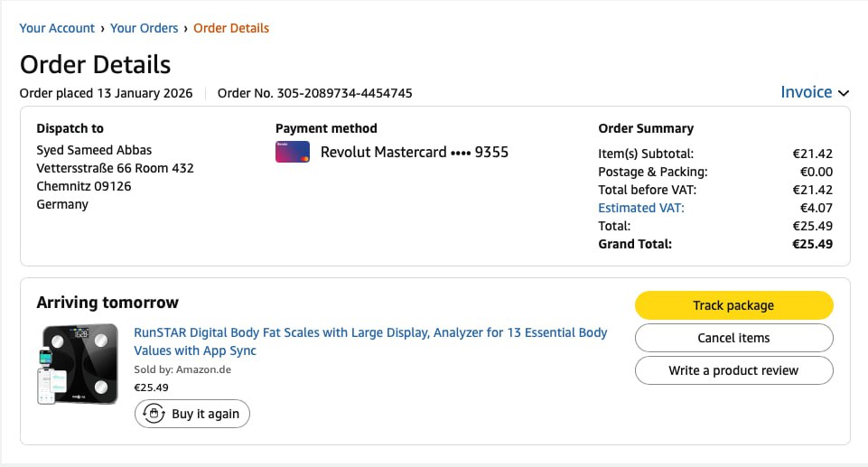This screenshot has height=467, width=868.
Task: Click the Grand Total amount €25.49
Action: tap(812, 244)
